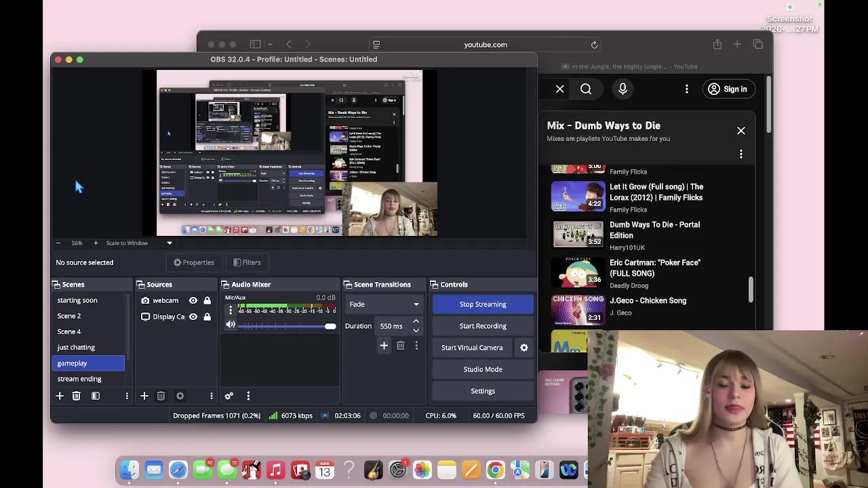Image resolution: width=868 pixels, height=488 pixels.
Task: Add a new scene with plus icon
Action: coord(60,396)
